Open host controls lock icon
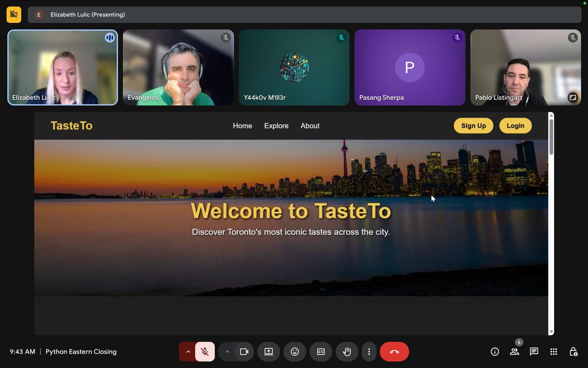Screen dimensions: 588x368 (573, 351)
